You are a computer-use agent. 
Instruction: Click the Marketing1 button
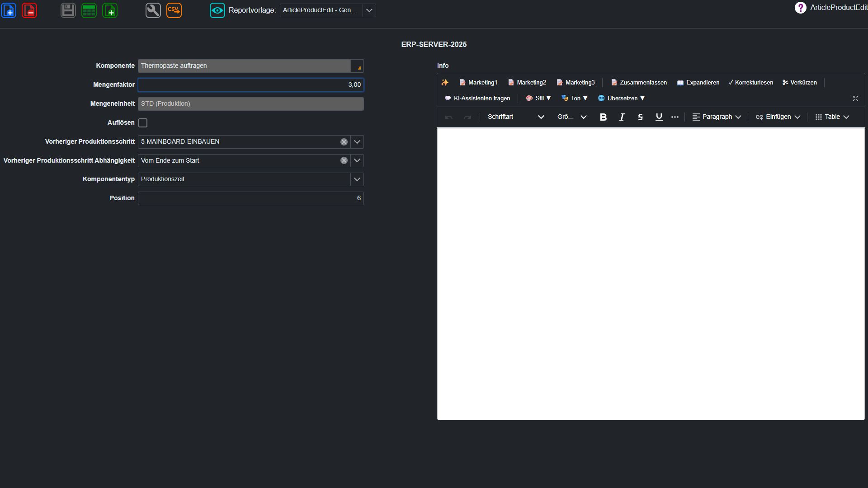478,82
